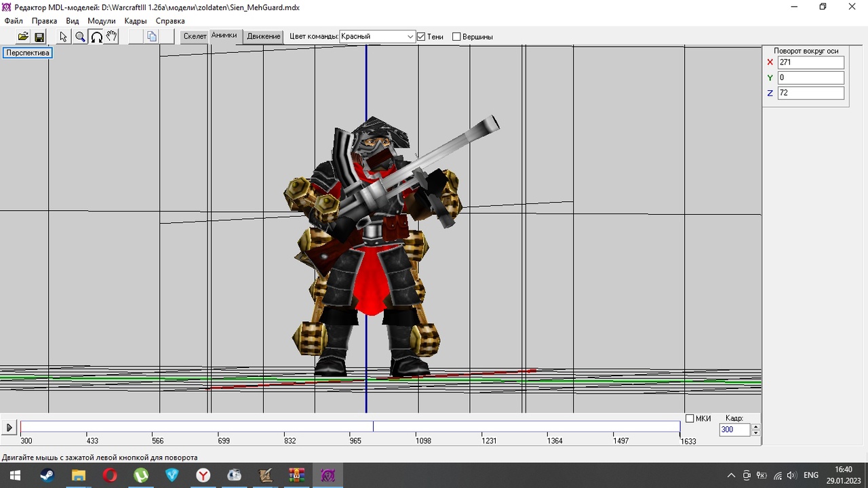Select the hand pan tool
Image resolution: width=868 pixels, height=488 pixels.
point(112,37)
